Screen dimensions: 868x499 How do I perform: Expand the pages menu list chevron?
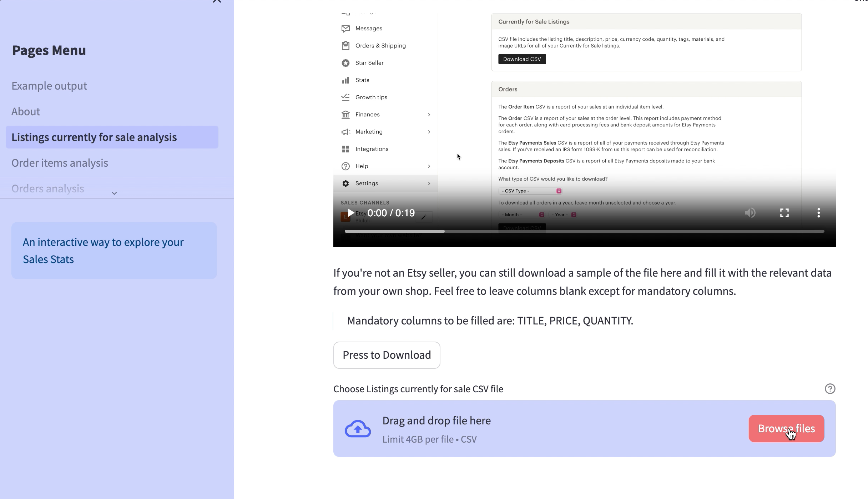[114, 193]
